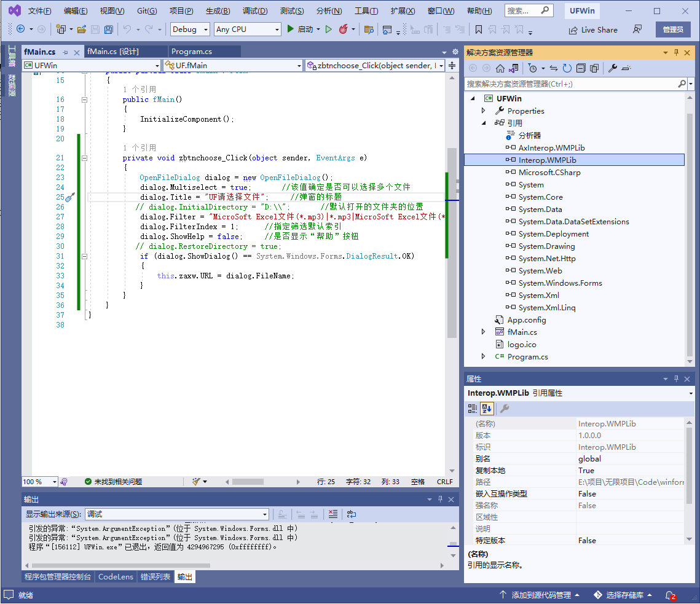700x604 pixels.
Task: Click the Navigate Backward arrow icon
Action: [x=20, y=29]
